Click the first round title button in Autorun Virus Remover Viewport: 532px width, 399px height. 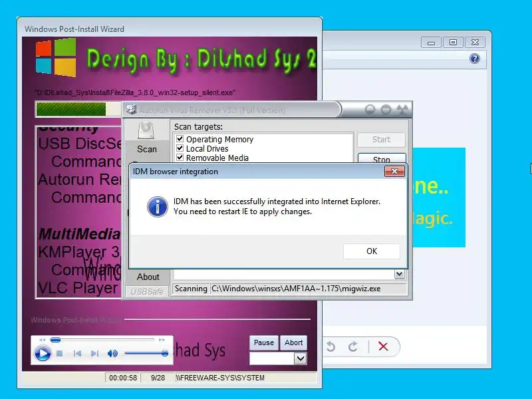370,109
